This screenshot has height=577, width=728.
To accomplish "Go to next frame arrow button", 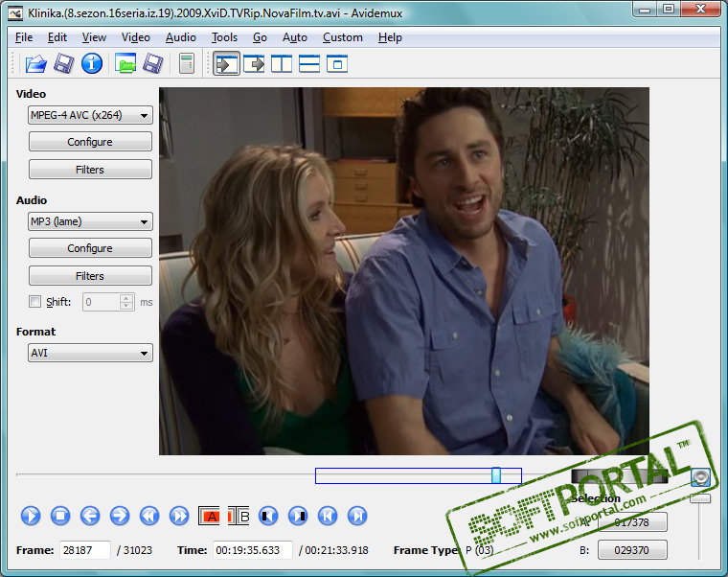I will 120,516.
